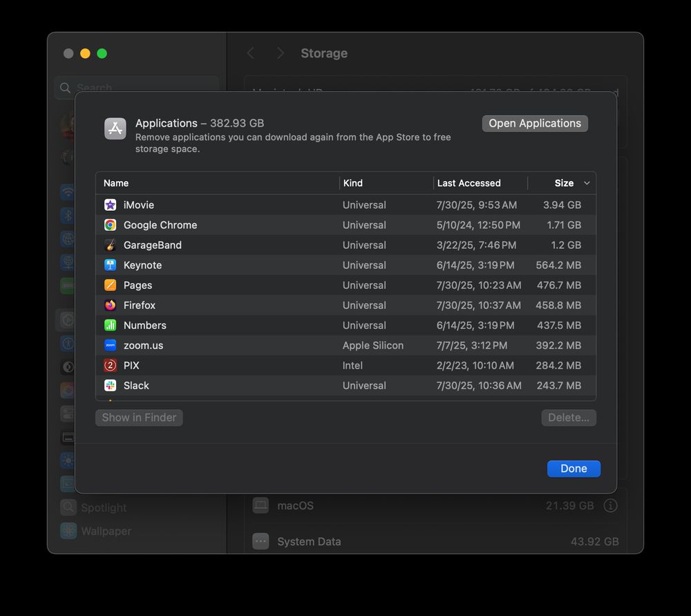This screenshot has height=616, width=691.
Task: Select the "Apple Silicon" kind for zoom.us
Action: coord(373,345)
